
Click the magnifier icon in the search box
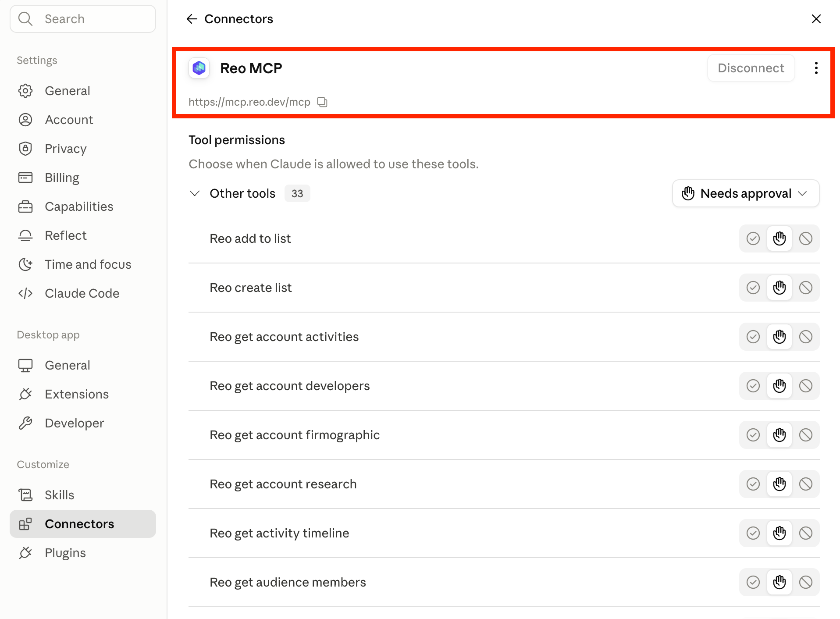(x=25, y=19)
